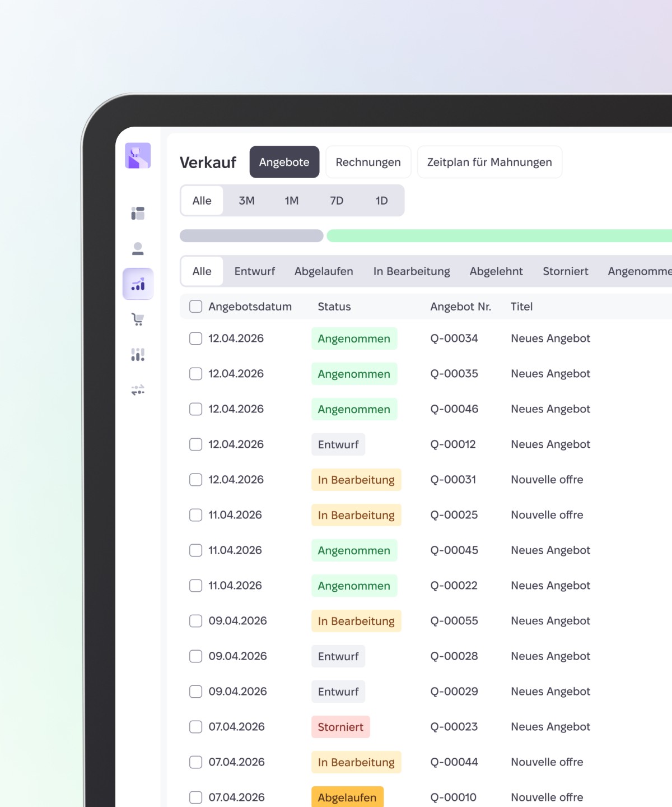Open quote number Q-00055

tap(454, 621)
